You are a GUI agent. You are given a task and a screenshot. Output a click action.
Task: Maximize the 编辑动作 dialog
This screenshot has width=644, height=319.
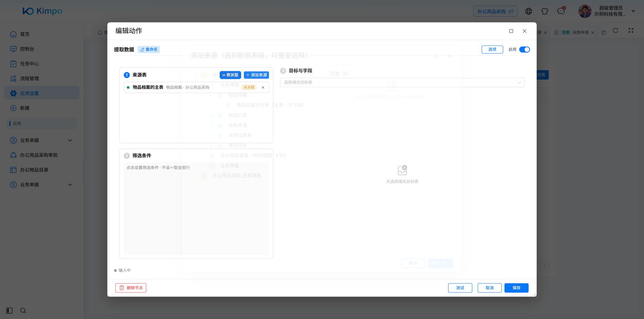pyautogui.click(x=511, y=31)
